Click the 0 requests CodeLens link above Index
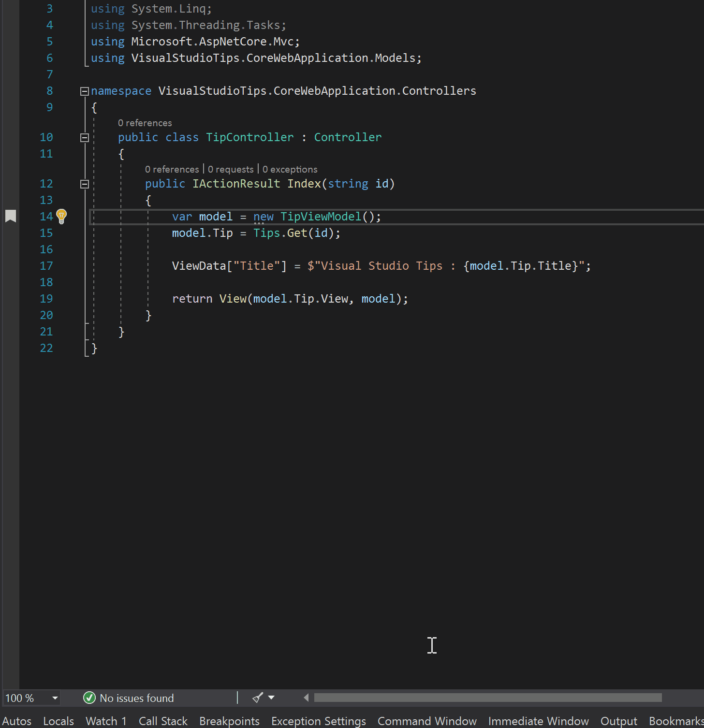The width and height of the screenshot is (704, 728). point(231,169)
